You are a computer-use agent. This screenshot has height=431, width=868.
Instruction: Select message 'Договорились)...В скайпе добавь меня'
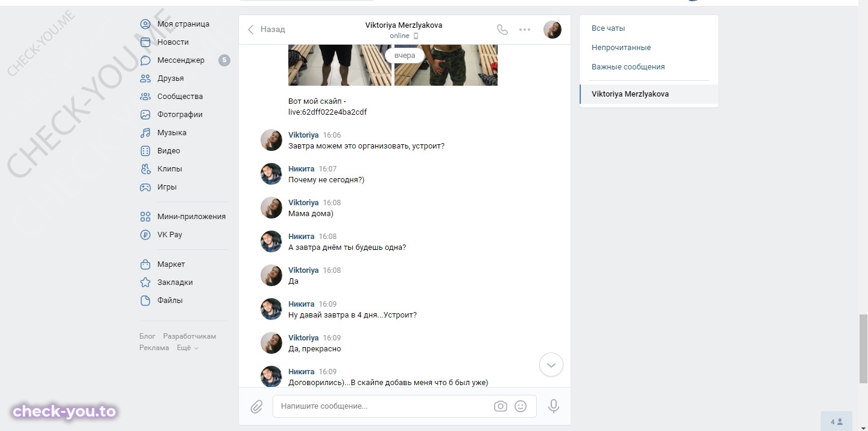tap(388, 383)
